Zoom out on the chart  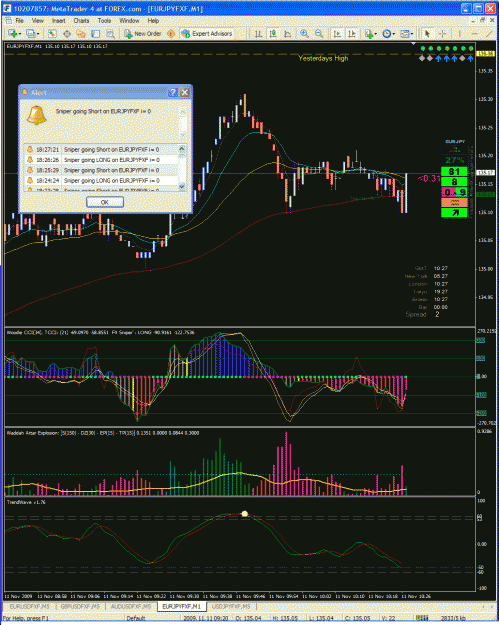(319, 34)
